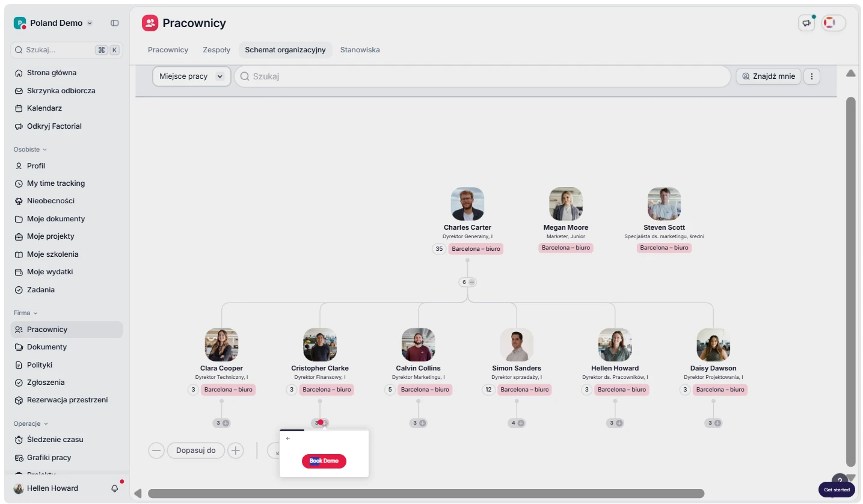863x504 pixels.
Task: Select Megan Moore's photo
Action: (x=566, y=204)
